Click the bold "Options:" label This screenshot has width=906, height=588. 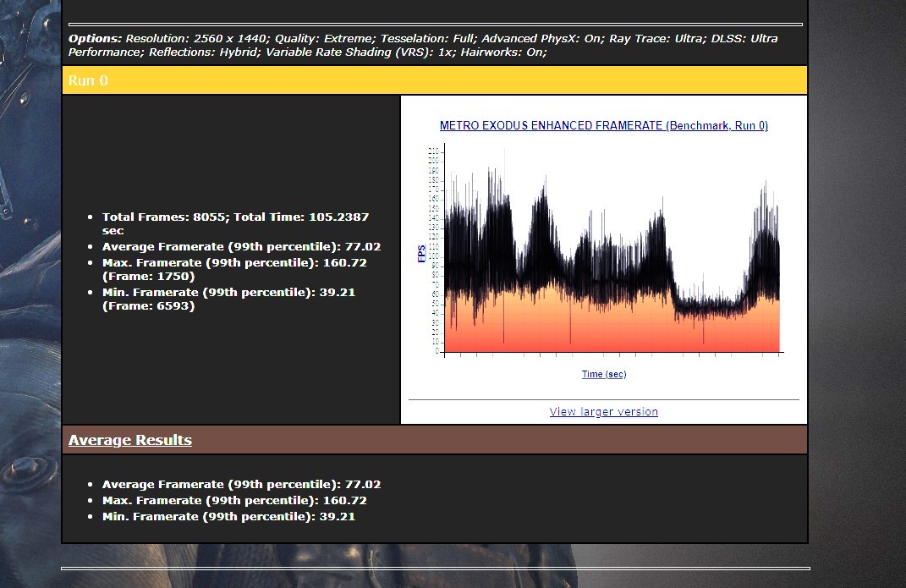tap(95, 39)
